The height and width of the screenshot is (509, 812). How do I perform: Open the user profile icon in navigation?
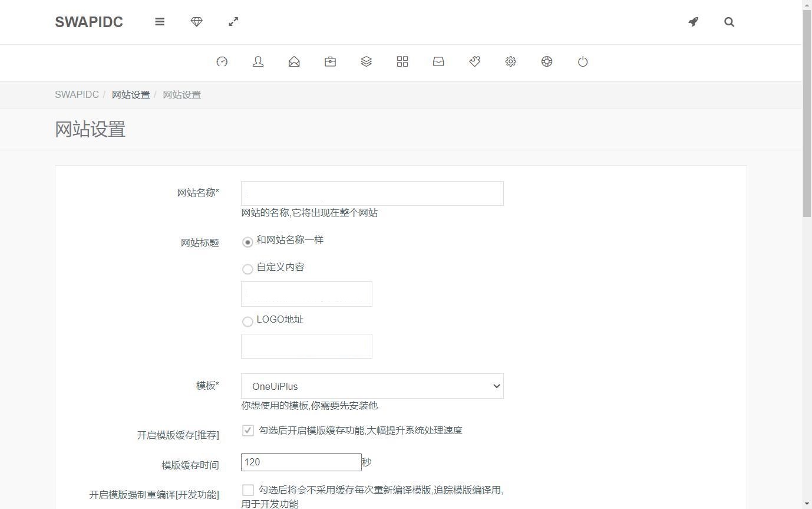[258, 62]
